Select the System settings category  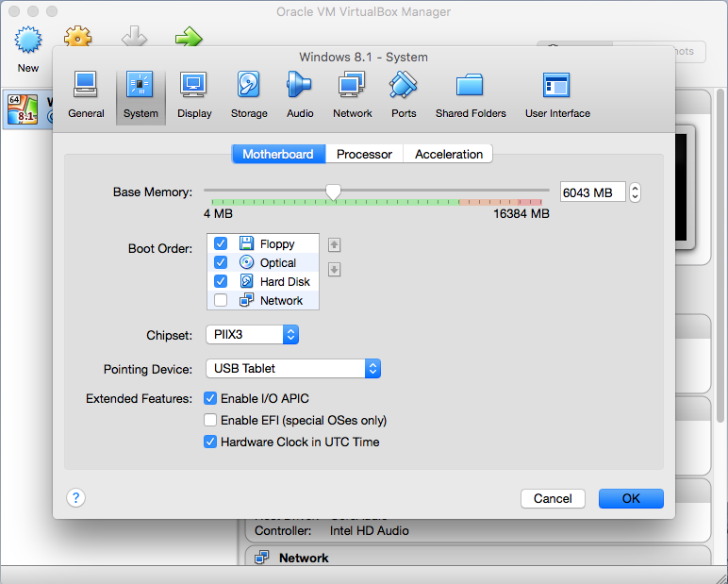(141, 95)
